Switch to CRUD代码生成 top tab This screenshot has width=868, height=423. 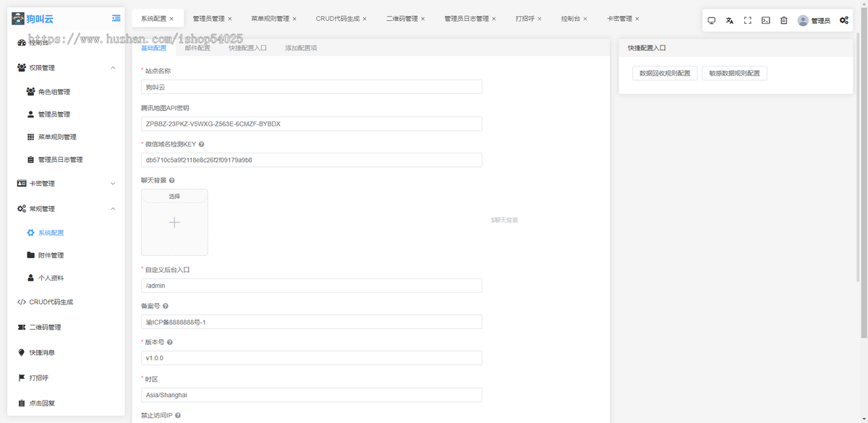(x=337, y=19)
